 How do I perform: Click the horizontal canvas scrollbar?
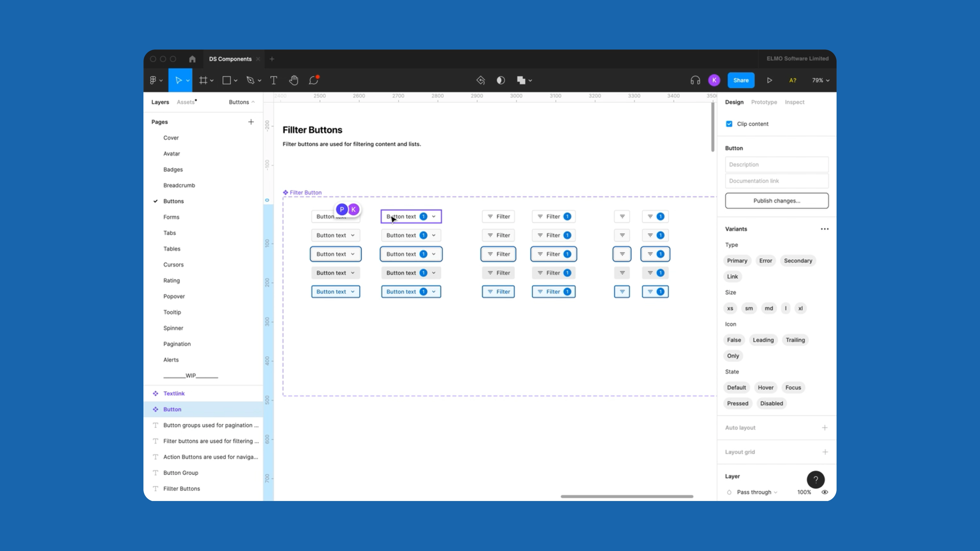point(627,496)
